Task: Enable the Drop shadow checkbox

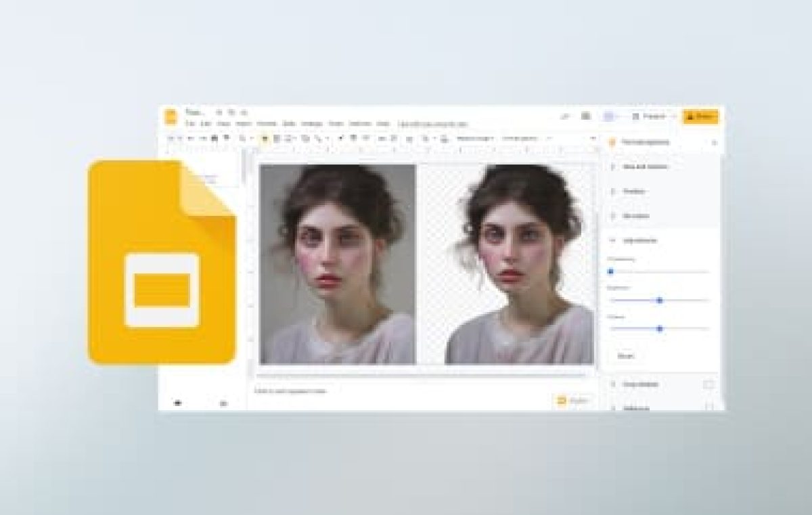Action: coord(708,384)
